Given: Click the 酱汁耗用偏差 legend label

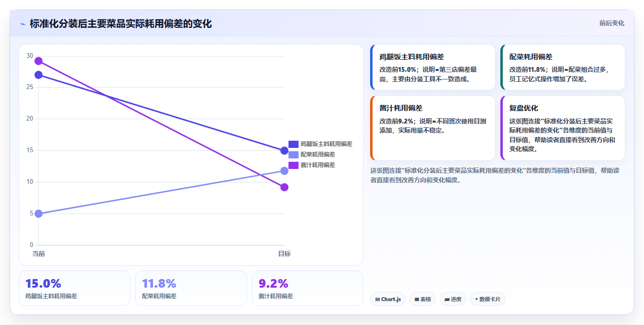Looking at the screenshot, I should coord(318,165).
